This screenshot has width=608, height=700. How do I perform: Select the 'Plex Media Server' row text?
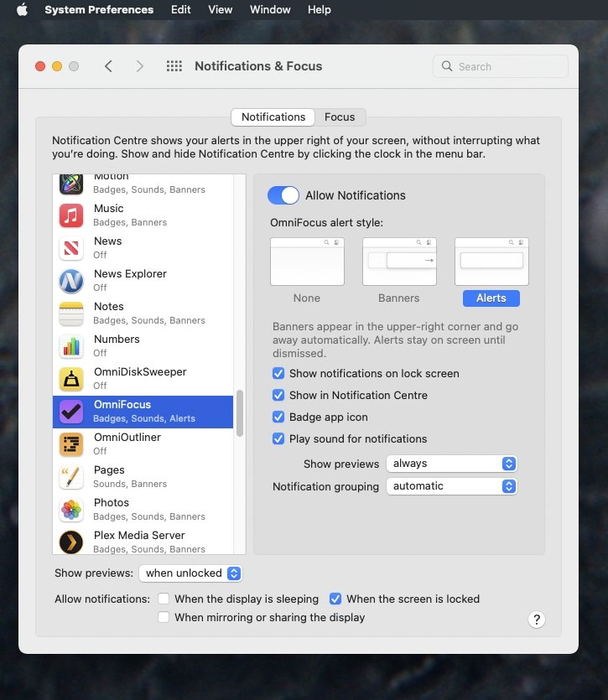point(139,535)
